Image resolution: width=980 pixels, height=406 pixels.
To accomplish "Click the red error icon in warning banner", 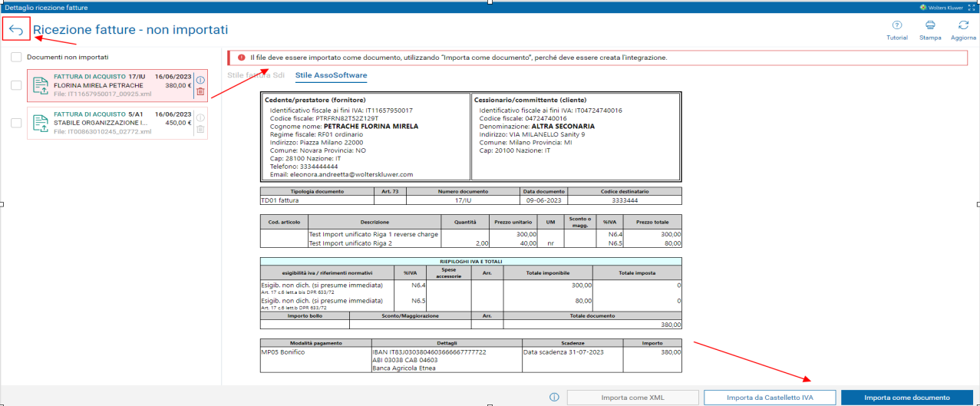I will pyautogui.click(x=241, y=58).
